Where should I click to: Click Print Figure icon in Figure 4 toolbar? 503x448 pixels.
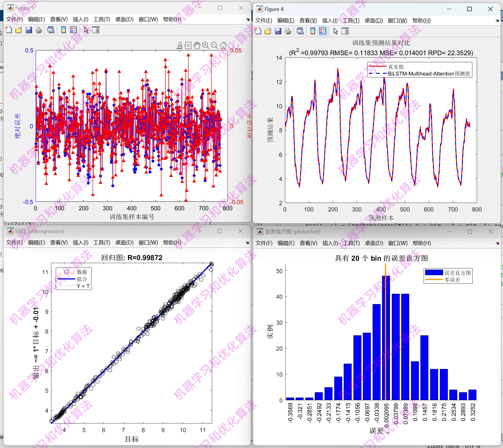288,31
